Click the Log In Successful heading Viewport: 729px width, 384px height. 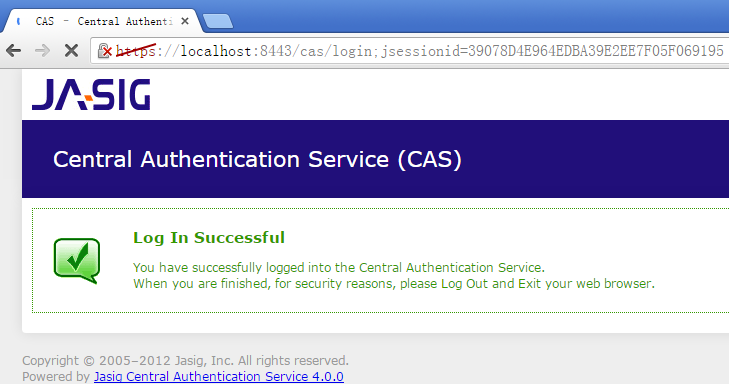(x=209, y=238)
